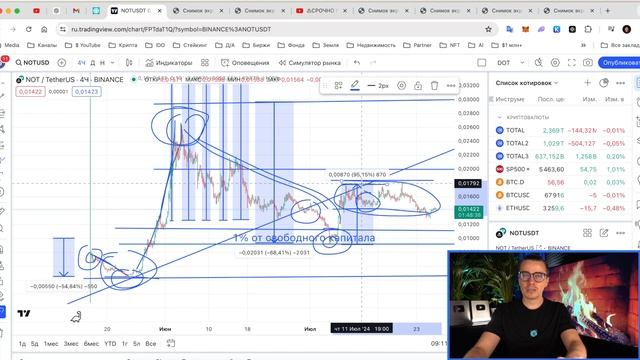Open drawing settings in the floating toolbar

(401, 85)
